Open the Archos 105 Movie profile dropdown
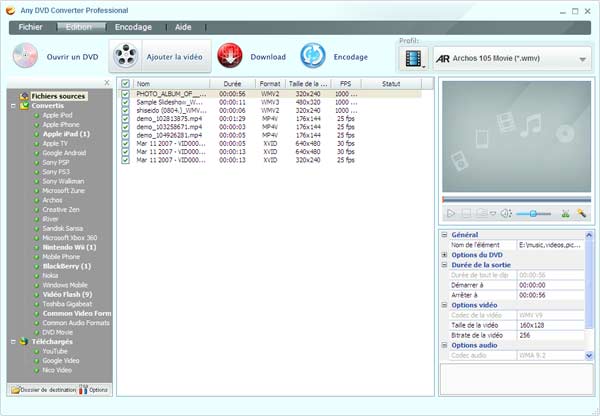The image size is (600, 416). pos(582,59)
